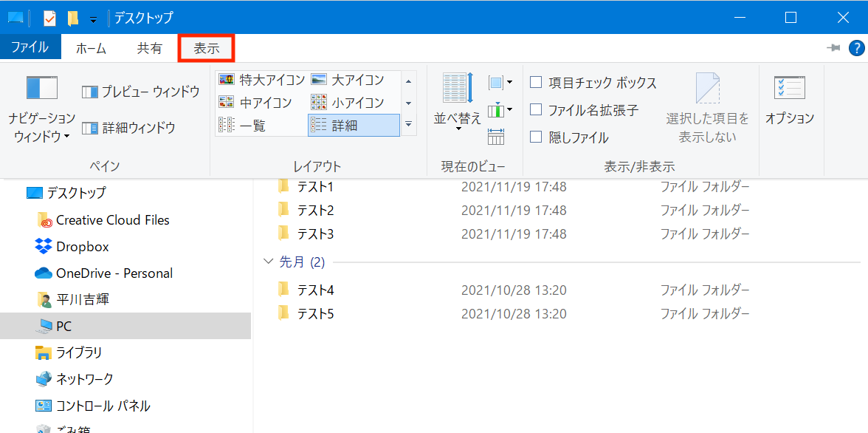This screenshot has height=433, width=868.
Task: Enable file name extensions (ファイル名拡張子) checkbox
Action: pos(537,110)
